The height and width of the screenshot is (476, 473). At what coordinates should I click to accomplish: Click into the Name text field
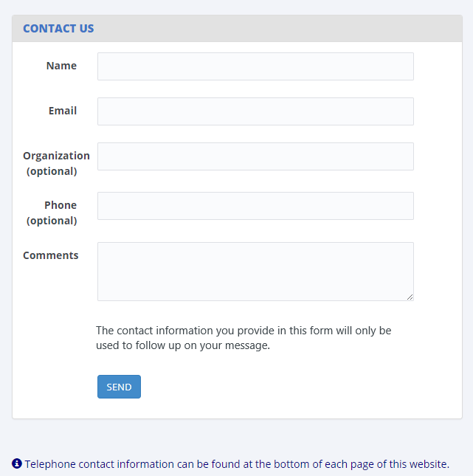pos(255,66)
